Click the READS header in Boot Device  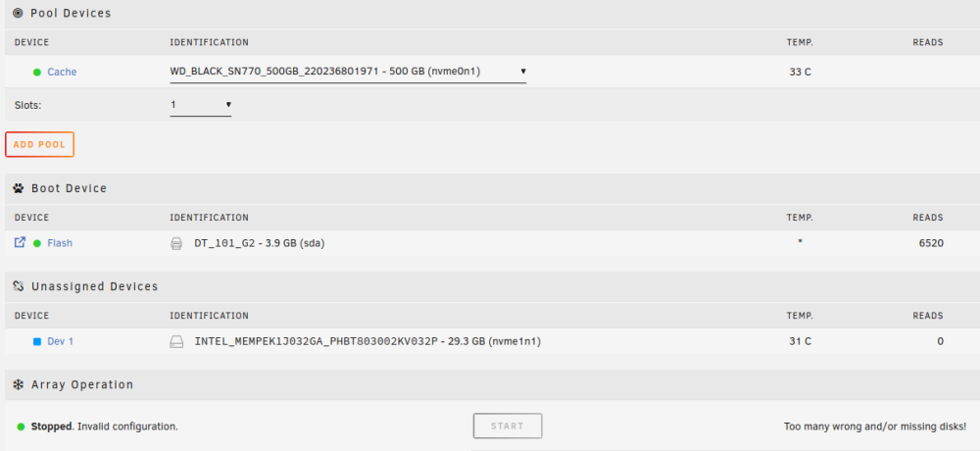point(927,218)
